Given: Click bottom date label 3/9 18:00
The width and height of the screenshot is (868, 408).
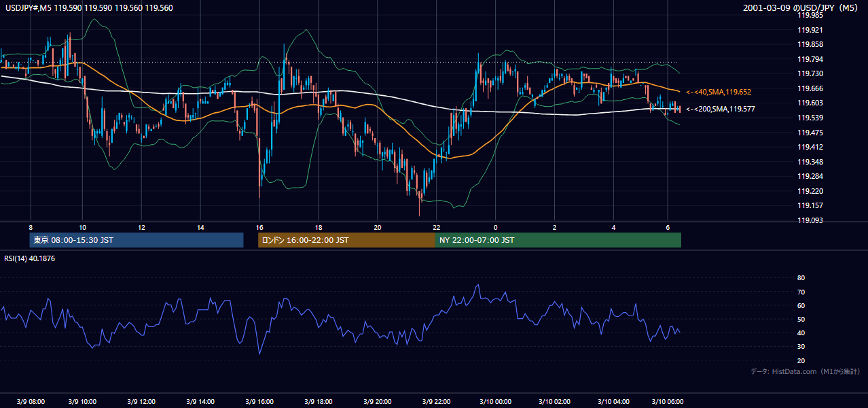Looking at the screenshot, I should pos(319,401).
